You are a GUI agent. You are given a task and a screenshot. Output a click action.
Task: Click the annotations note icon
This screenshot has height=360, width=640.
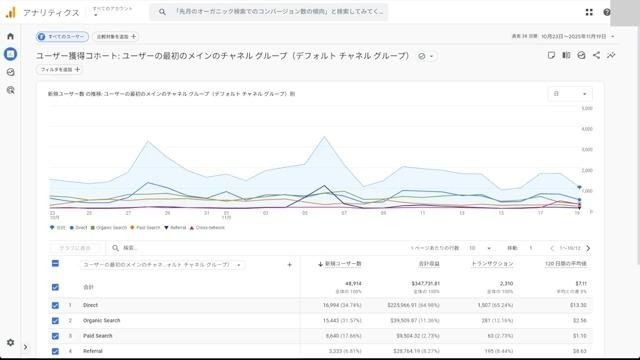click(x=551, y=55)
